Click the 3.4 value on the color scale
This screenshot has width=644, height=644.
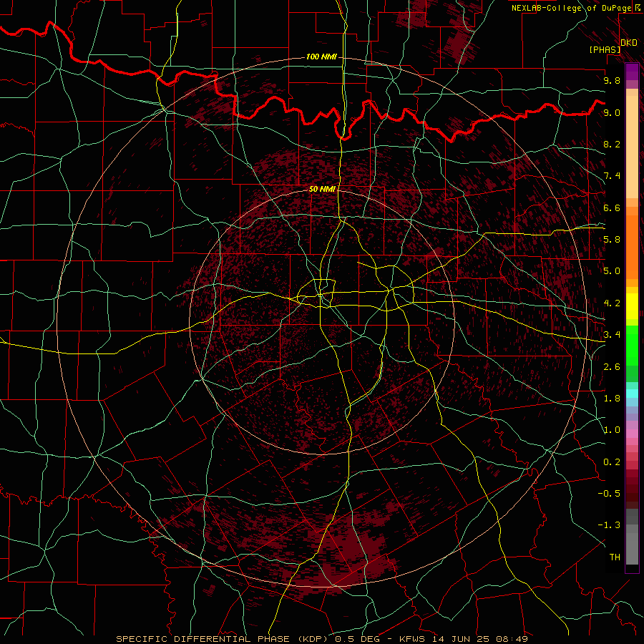point(612,335)
